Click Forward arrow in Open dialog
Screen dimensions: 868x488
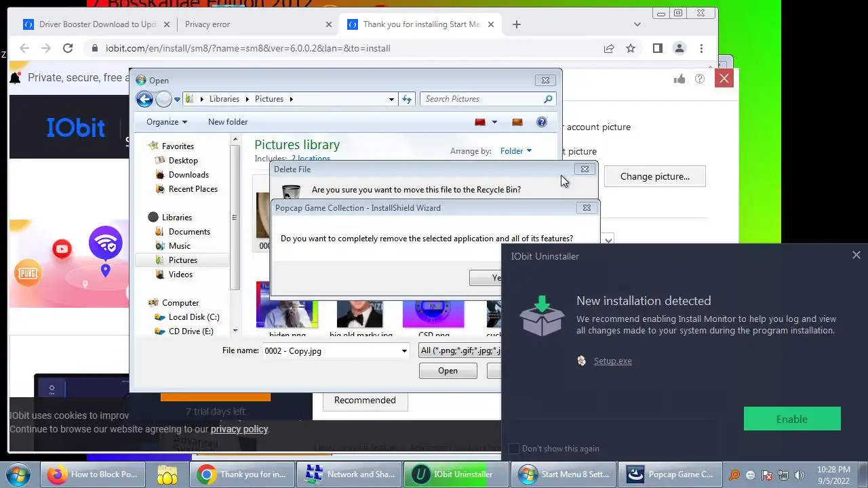click(163, 99)
